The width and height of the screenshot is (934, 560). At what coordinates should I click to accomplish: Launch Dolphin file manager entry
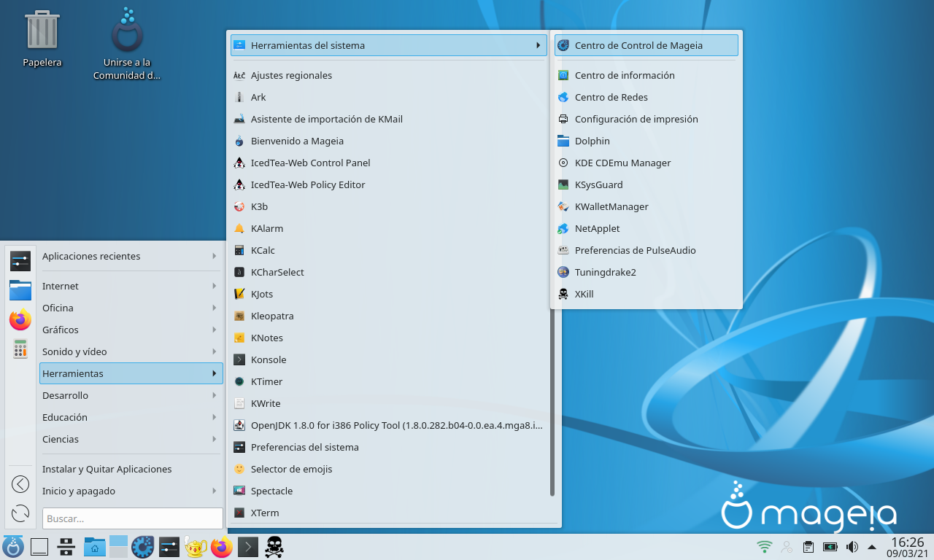click(x=646, y=141)
